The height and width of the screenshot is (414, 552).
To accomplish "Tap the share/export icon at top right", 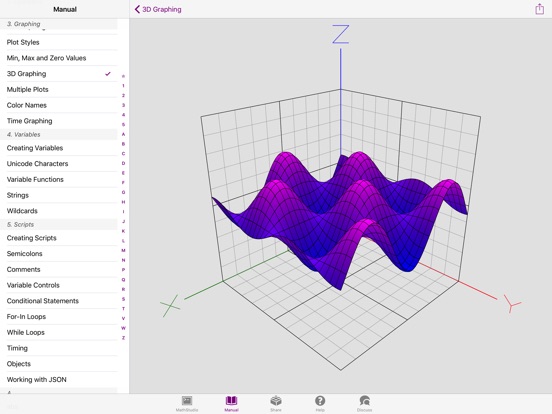I will [539, 9].
